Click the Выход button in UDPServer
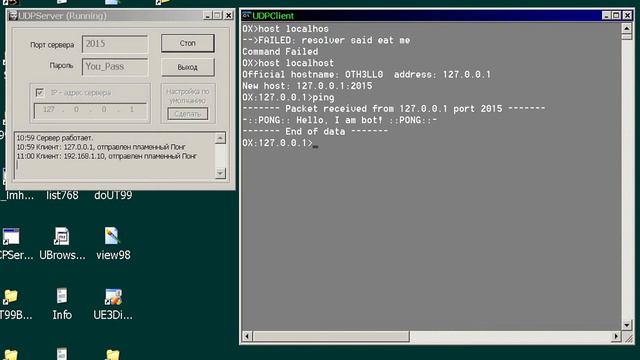Viewport: 640px width, 360px height. [188, 67]
